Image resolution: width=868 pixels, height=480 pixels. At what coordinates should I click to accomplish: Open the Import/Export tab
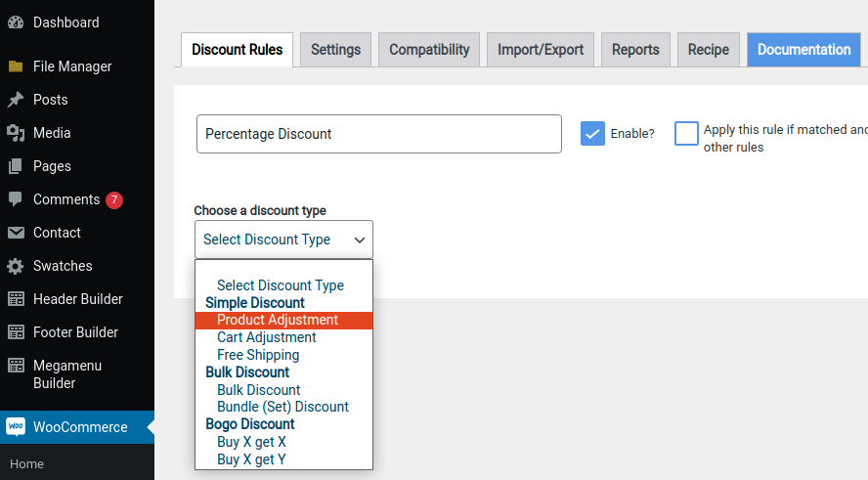[541, 50]
